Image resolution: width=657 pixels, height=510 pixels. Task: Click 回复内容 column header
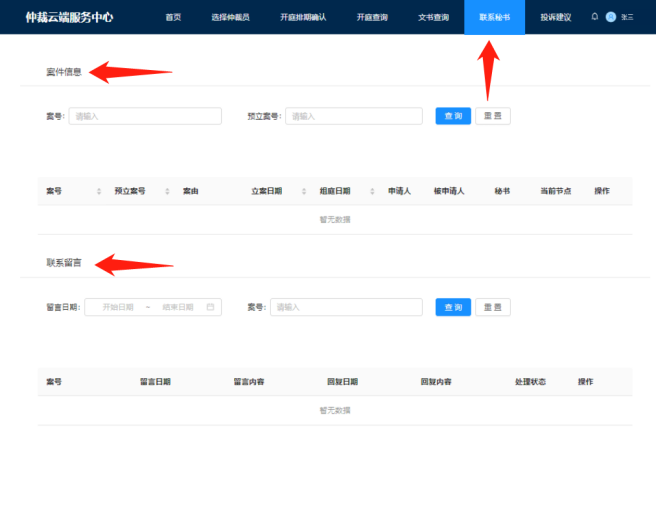pyautogui.click(x=436, y=382)
